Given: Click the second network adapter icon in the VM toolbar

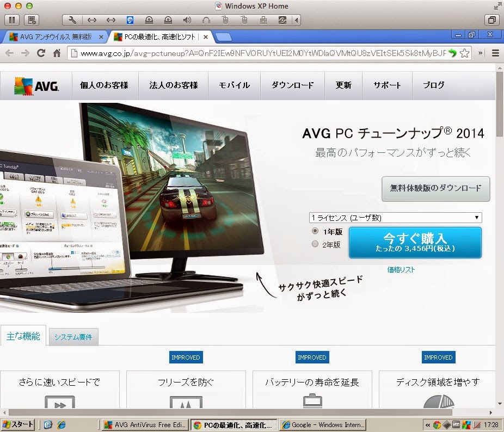Looking at the screenshot, I should 111,20.
